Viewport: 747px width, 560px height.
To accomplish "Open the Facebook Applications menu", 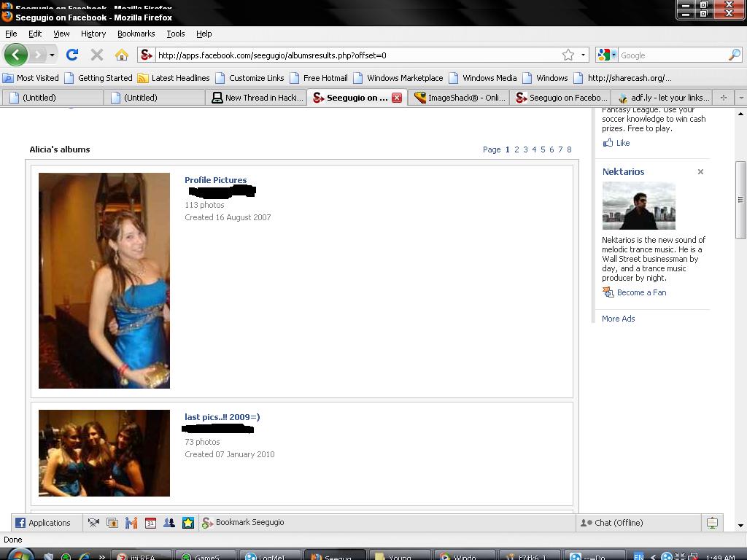I will [43, 522].
